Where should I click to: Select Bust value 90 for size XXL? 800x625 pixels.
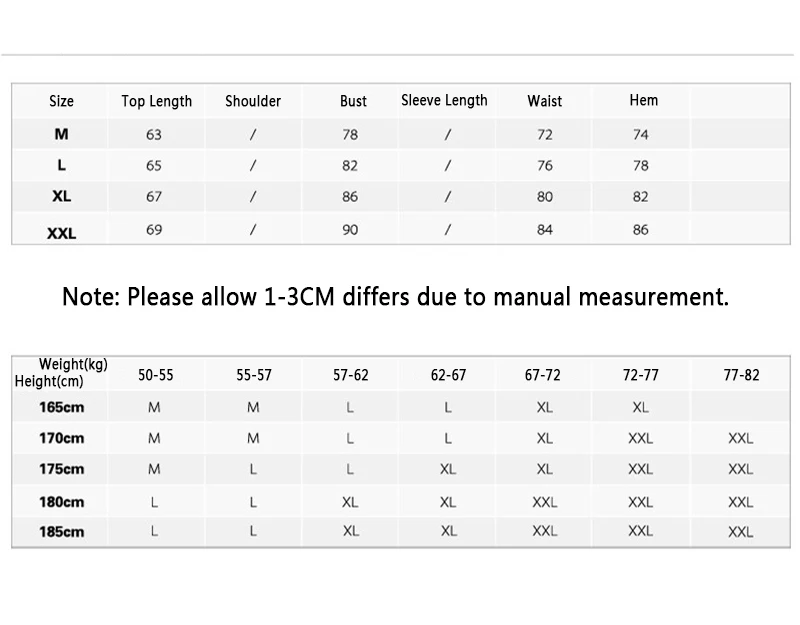tap(350, 230)
